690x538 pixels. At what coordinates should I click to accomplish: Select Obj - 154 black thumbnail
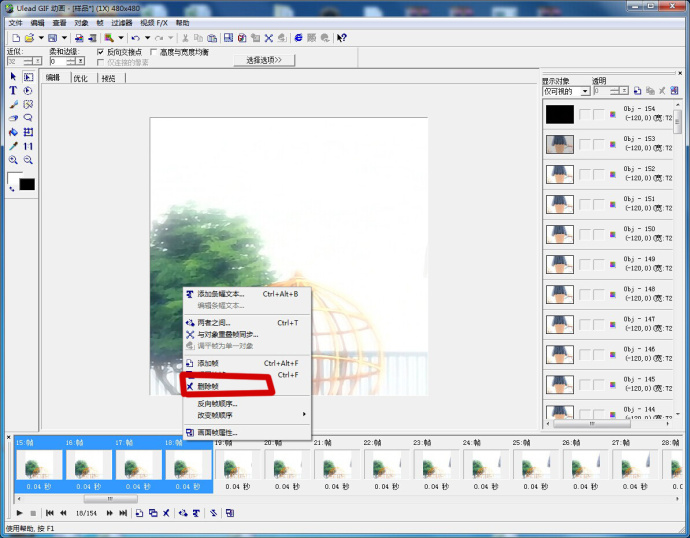tap(560, 114)
